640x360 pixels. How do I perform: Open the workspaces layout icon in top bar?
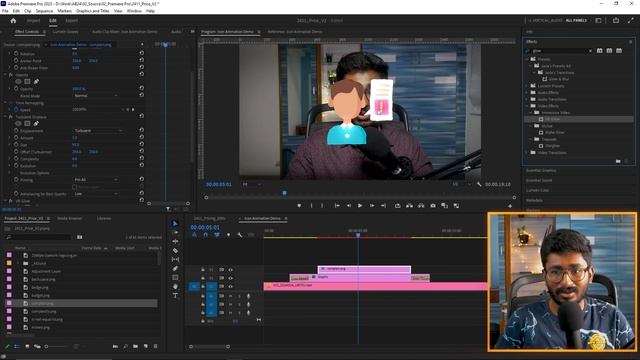(x=598, y=20)
